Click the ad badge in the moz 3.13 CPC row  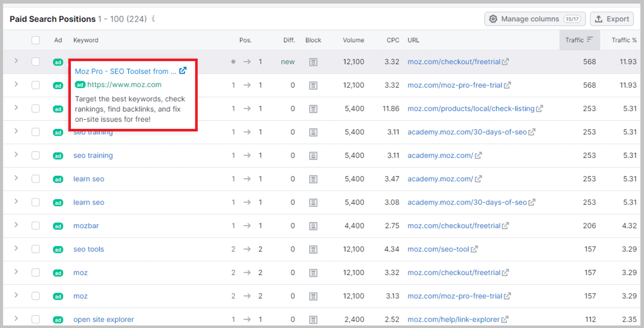(58, 297)
